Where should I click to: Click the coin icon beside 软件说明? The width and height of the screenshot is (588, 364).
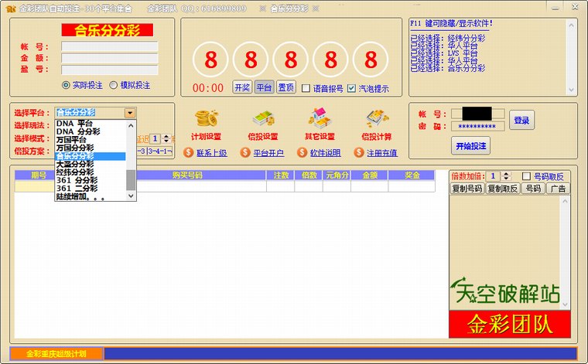tap(301, 153)
